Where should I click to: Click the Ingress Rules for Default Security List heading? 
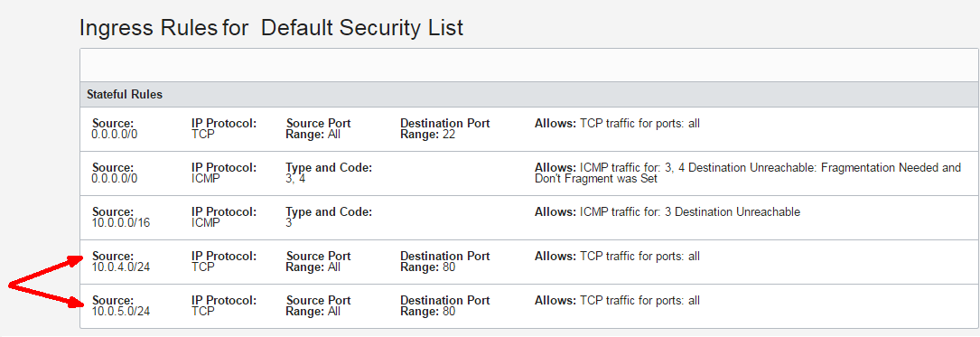(271, 27)
